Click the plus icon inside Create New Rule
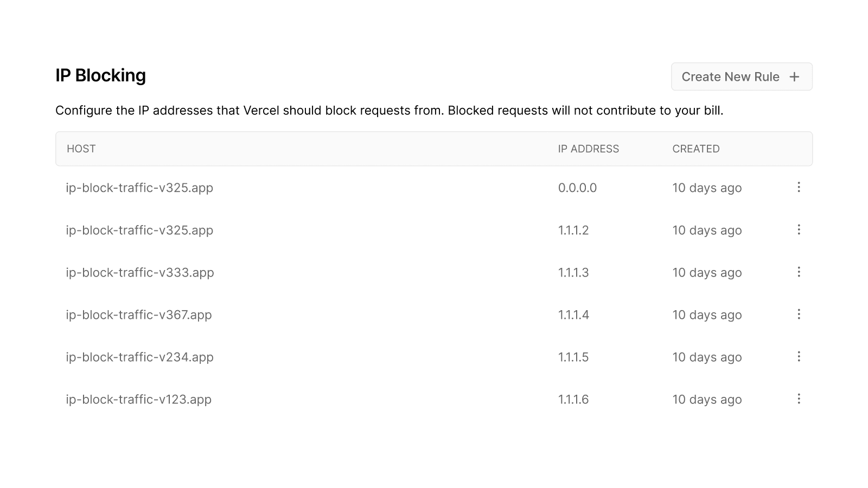 [794, 76]
